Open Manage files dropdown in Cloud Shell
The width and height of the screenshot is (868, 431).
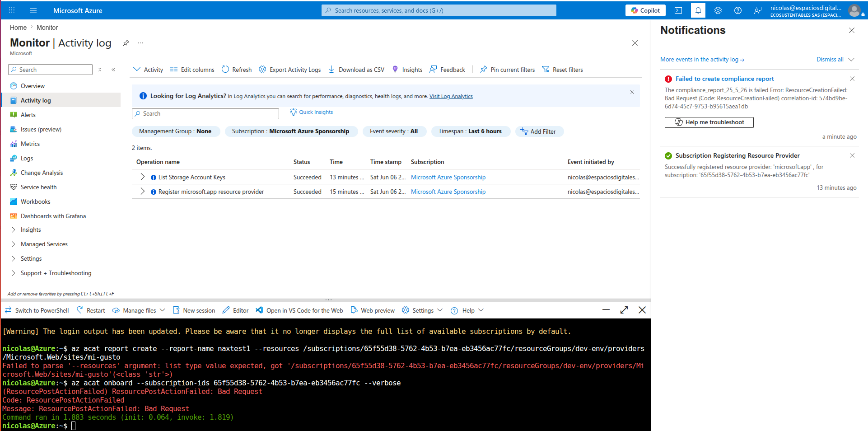tap(139, 310)
